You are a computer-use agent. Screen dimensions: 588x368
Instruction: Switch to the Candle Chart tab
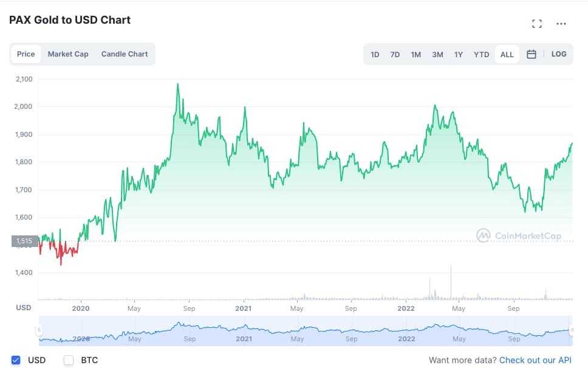tap(125, 54)
